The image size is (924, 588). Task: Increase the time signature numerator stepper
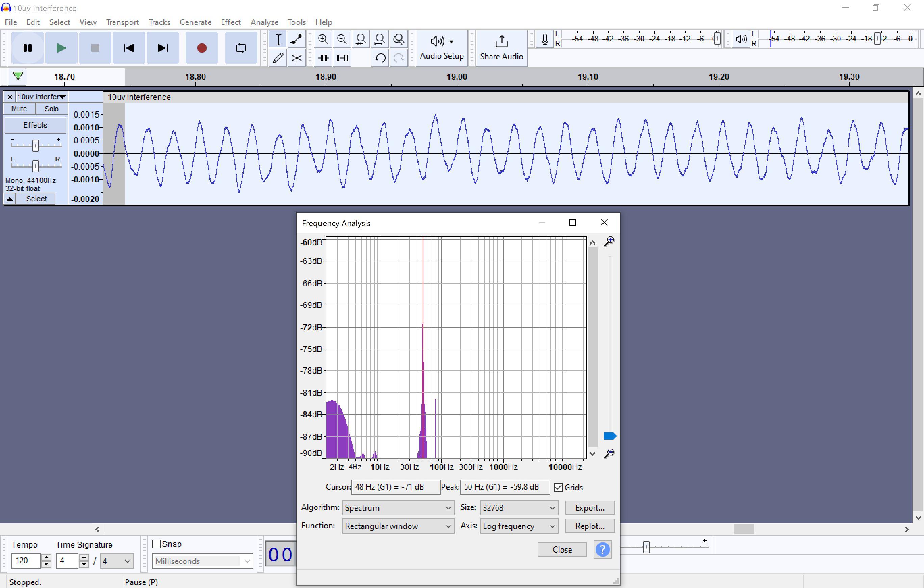[84, 557]
